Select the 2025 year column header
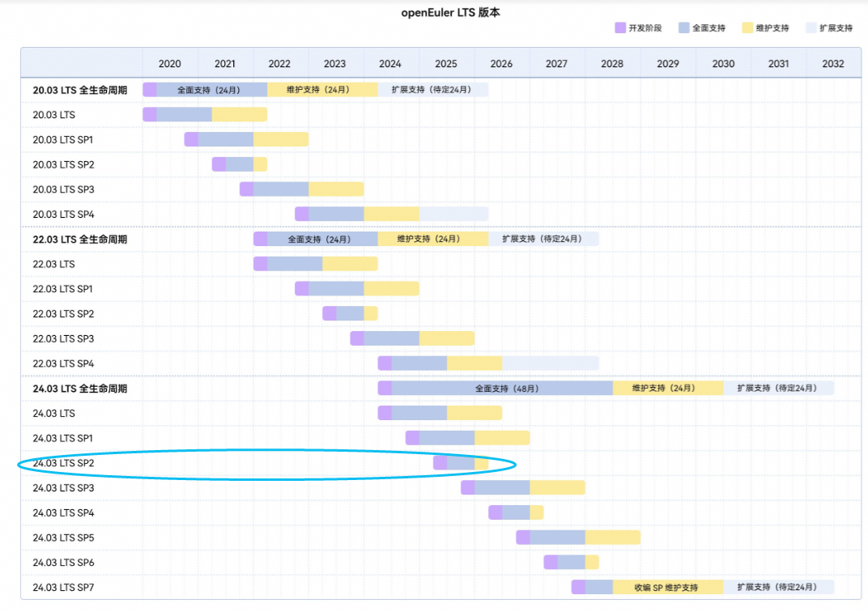This screenshot has height=612, width=868. pyautogui.click(x=445, y=64)
